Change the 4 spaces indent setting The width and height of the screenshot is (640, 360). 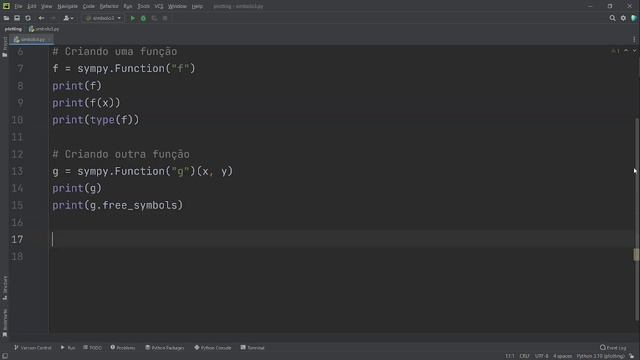[562, 356]
